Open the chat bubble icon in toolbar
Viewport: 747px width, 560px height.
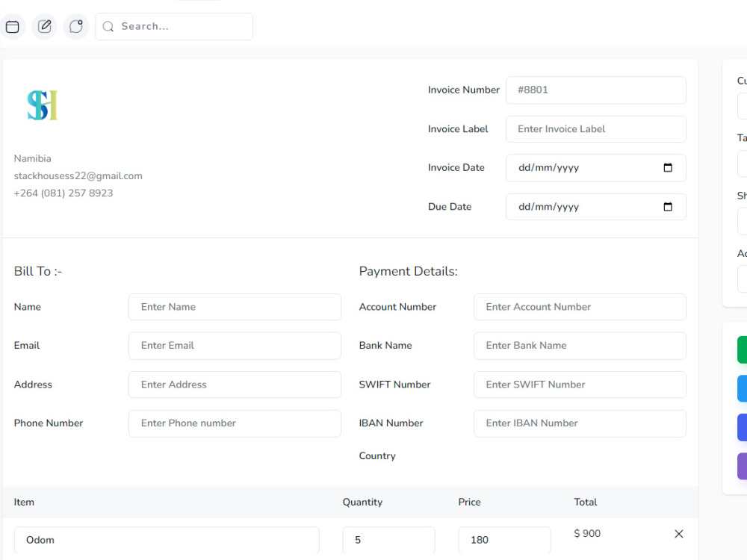tap(76, 26)
